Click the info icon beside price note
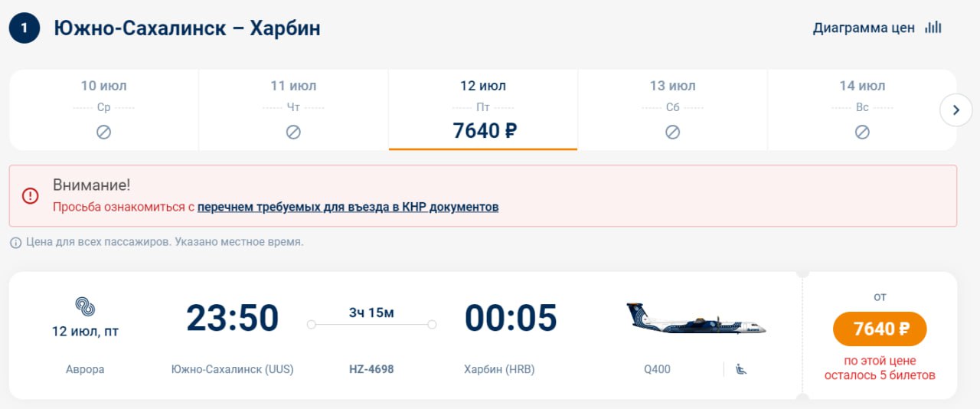Screen dimensions: 980x409 15,242
